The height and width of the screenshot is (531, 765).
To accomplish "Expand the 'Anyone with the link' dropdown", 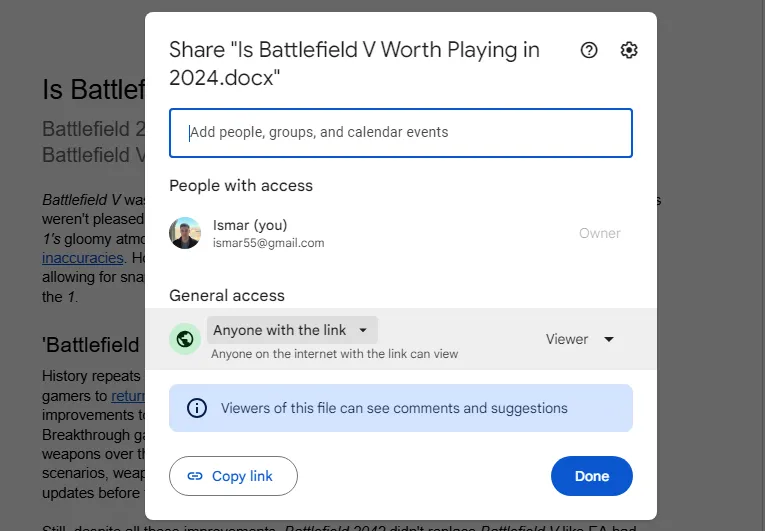I will 292,330.
